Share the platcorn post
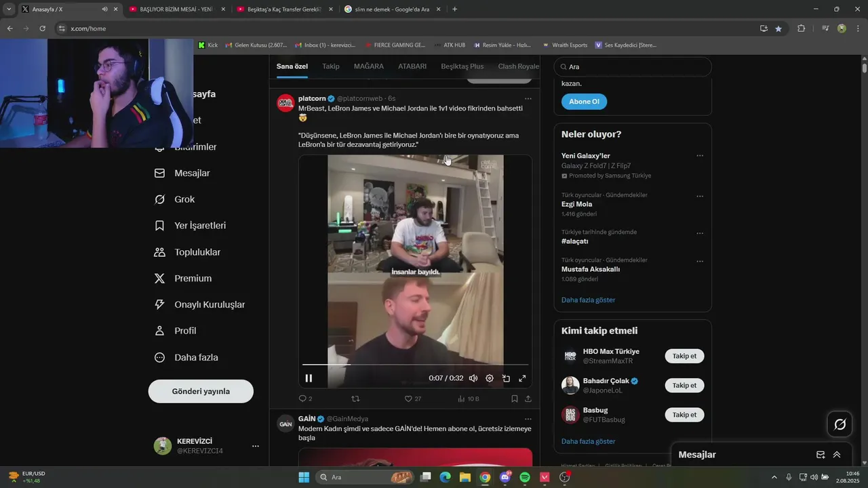 [x=528, y=399]
